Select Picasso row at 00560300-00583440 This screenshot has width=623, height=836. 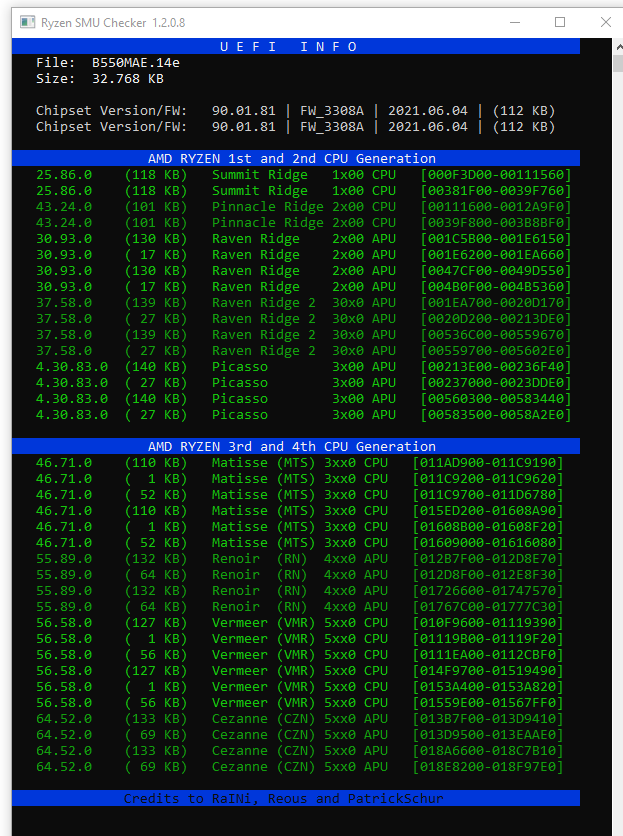point(303,399)
